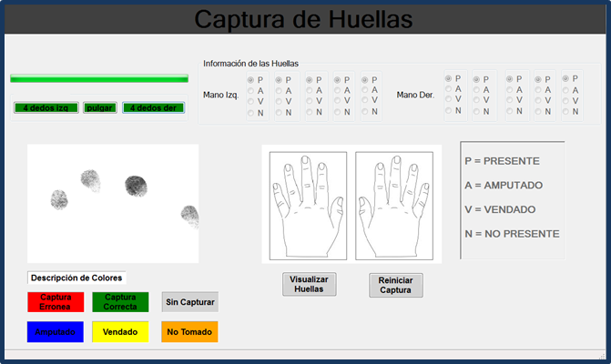Select V in fourth Mano Der. finger group

pos(538,100)
